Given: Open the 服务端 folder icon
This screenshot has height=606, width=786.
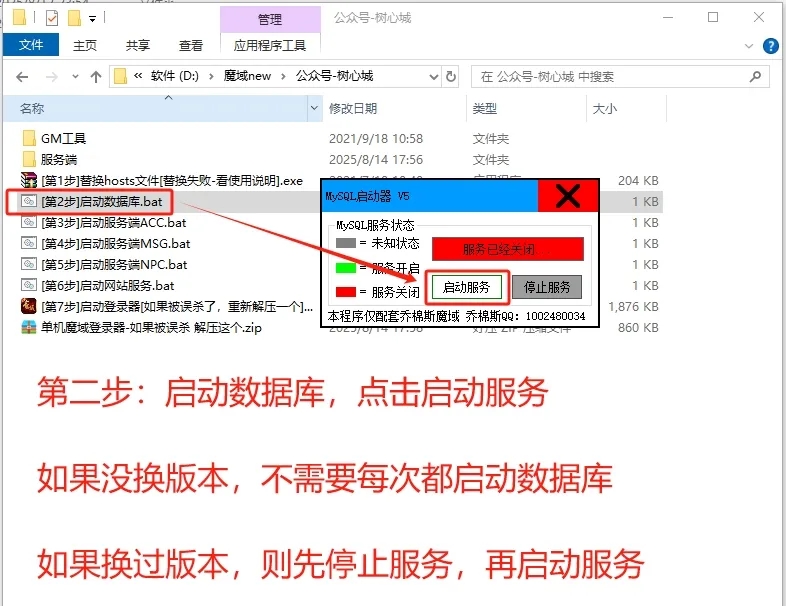Looking at the screenshot, I should pos(29,159).
